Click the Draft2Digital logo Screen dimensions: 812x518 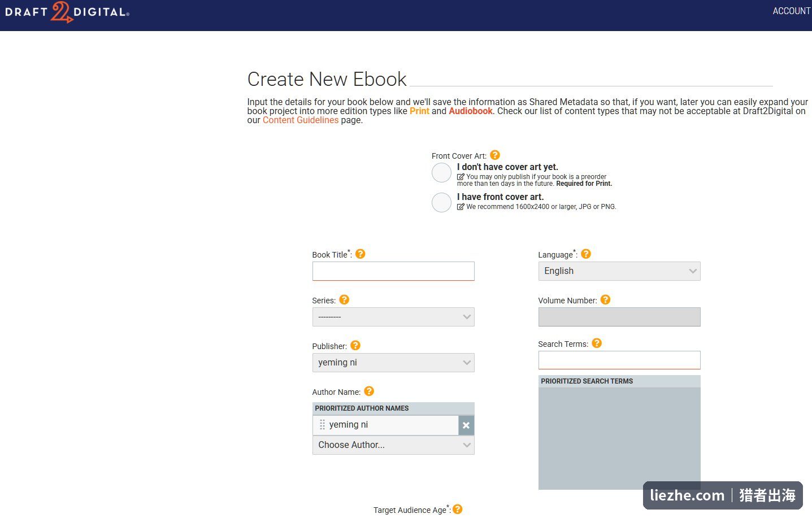(67, 12)
